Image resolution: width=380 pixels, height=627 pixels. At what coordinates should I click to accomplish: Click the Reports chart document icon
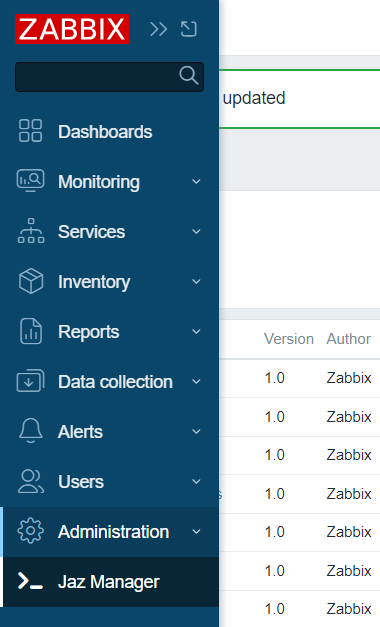tap(31, 331)
